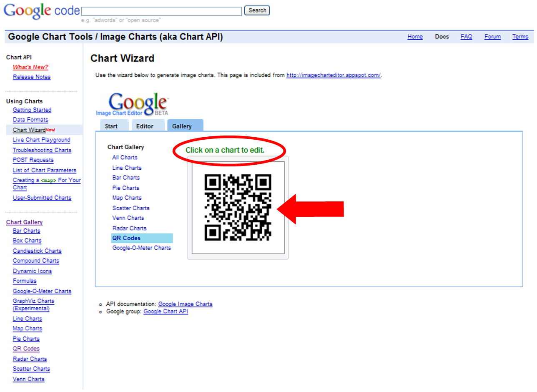Select Map Charts in wizard gallery

coord(127,198)
